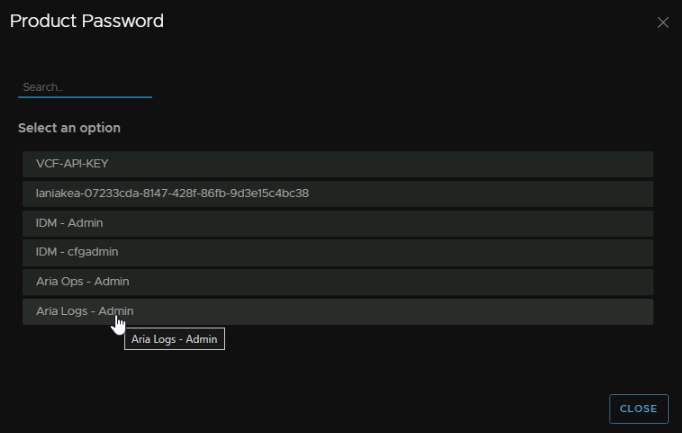The image size is (682, 433).
Task: Click the Product Password dialog title
Action: point(87,21)
